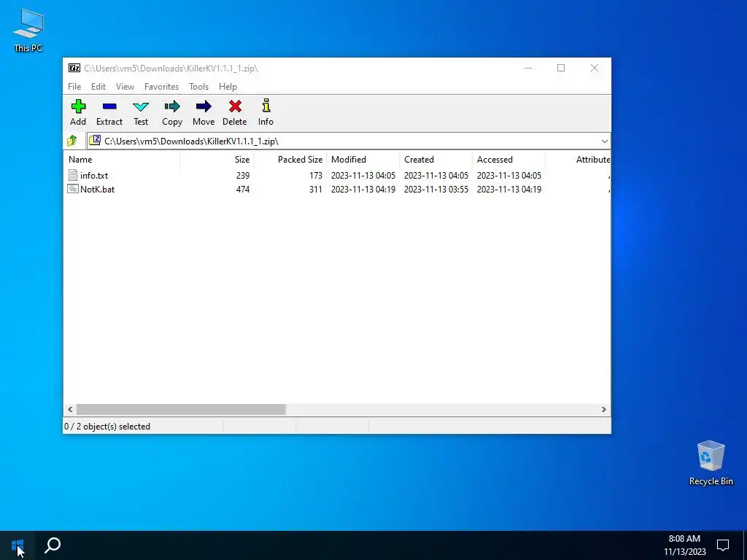Click size value 239
The height and width of the screenshot is (560, 747).
(x=243, y=175)
